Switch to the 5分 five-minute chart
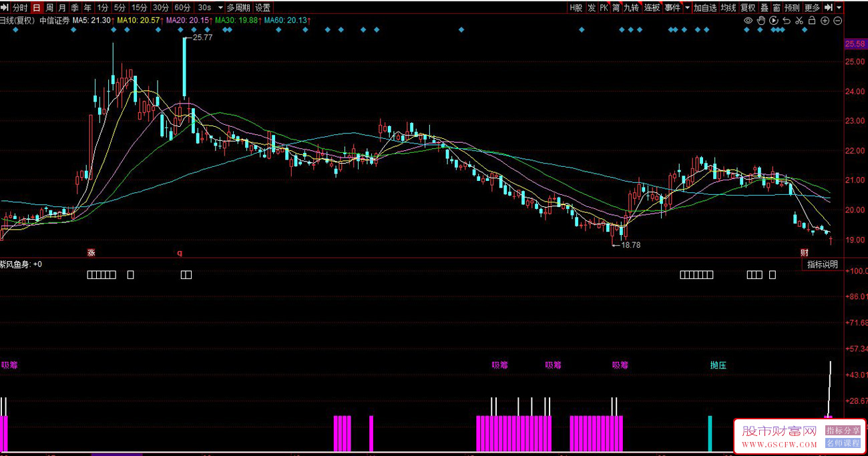This screenshot has width=868, height=456. tap(119, 7)
